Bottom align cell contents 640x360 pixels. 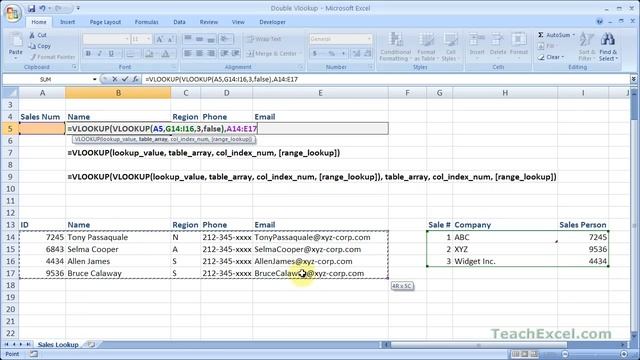211,39
